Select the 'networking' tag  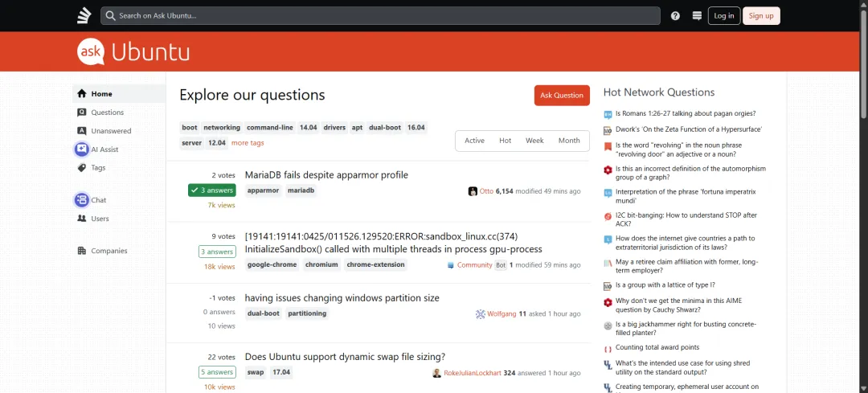222,127
